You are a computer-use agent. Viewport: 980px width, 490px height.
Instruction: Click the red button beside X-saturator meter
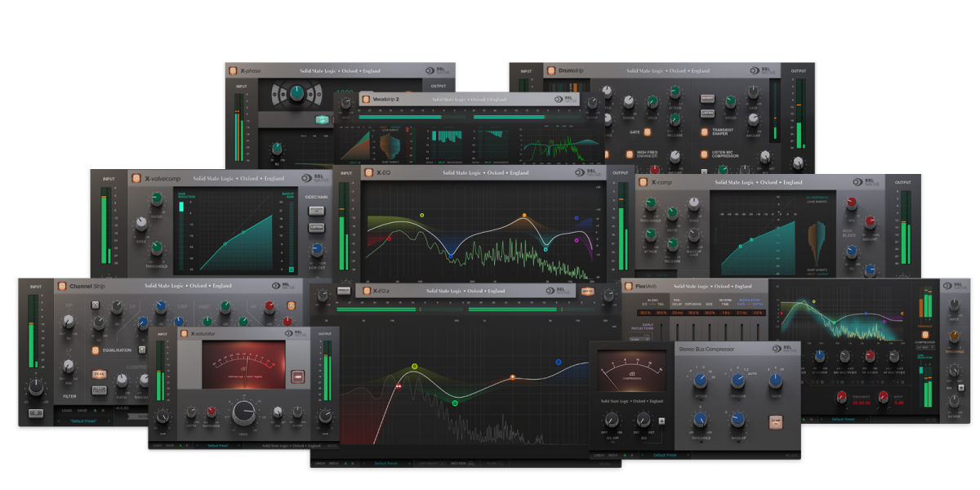[298, 376]
